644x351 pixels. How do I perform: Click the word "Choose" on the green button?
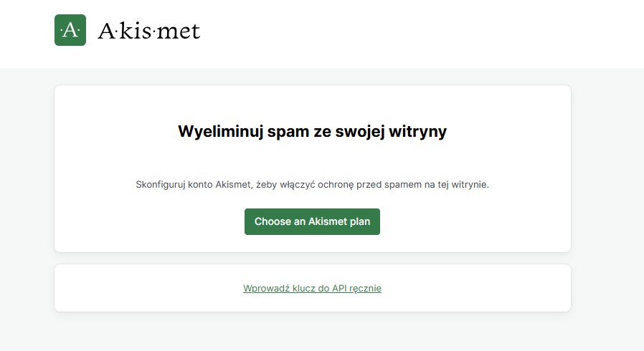click(x=273, y=222)
